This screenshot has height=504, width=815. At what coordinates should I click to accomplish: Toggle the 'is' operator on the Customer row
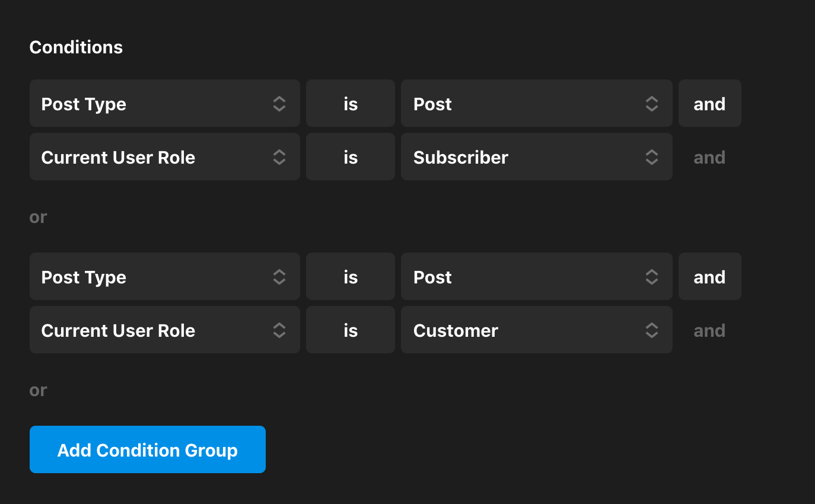point(350,330)
